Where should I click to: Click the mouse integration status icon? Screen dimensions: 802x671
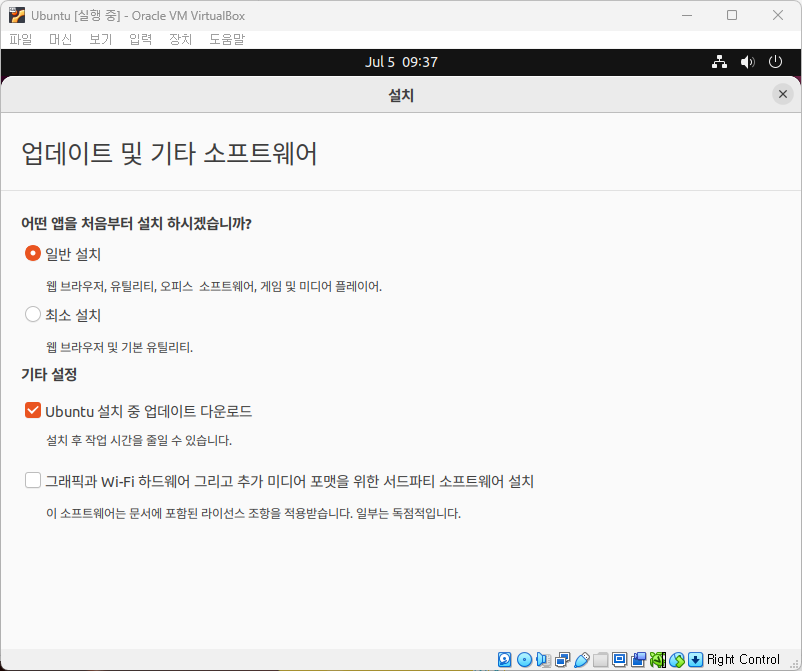pos(677,659)
